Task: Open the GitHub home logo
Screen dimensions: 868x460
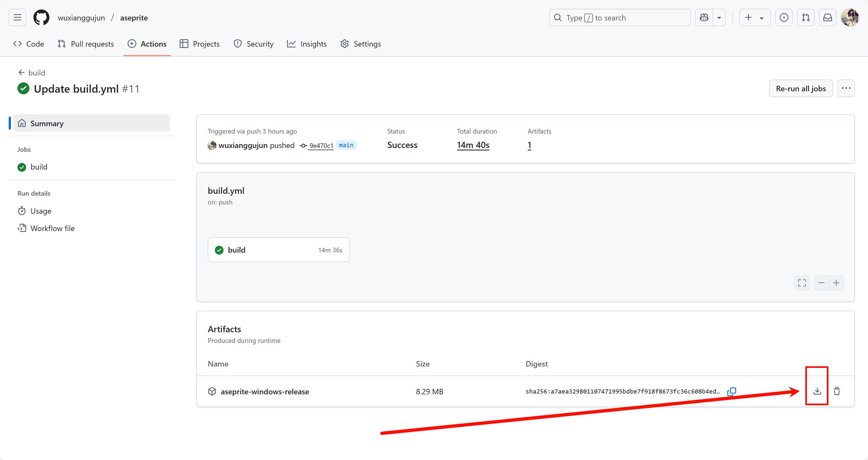Action: coord(41,17)
